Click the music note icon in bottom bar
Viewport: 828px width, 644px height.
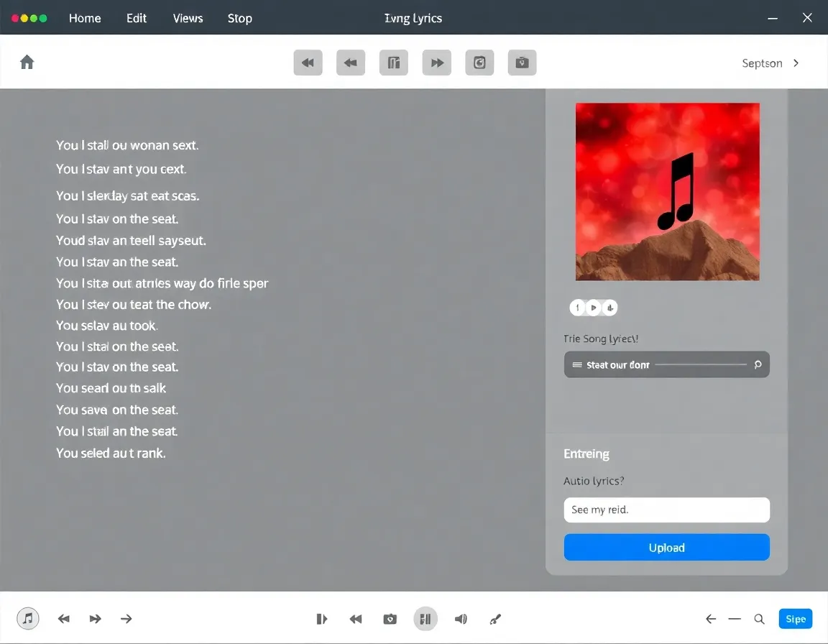(28, 618)
